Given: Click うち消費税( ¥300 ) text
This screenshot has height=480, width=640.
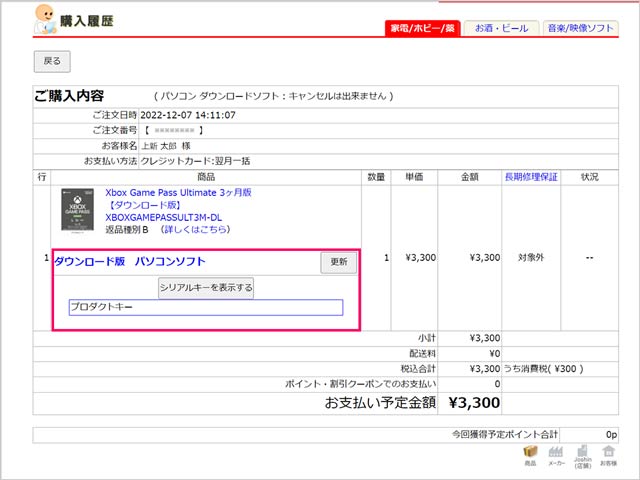Looking at the screenshot, I should click(x=543, y=369).
